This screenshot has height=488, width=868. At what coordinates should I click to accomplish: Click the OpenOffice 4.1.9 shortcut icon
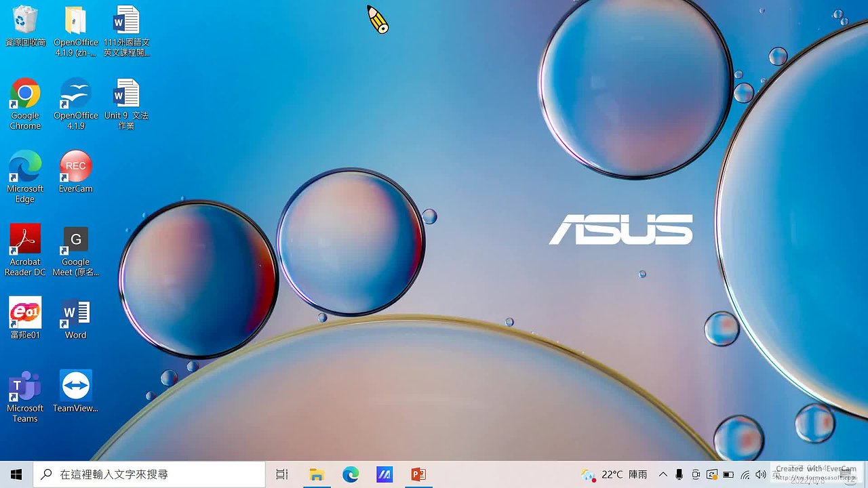(x=75, y=95)
